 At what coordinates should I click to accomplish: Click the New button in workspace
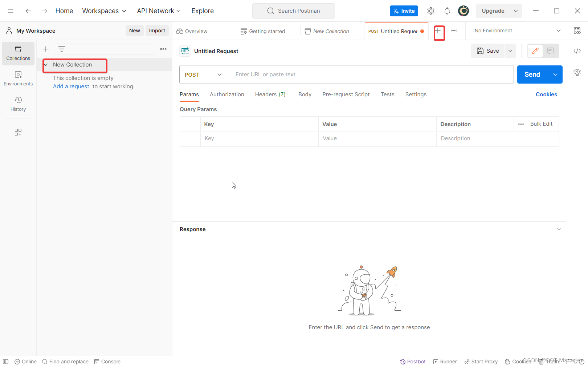(x=135, y=31)
